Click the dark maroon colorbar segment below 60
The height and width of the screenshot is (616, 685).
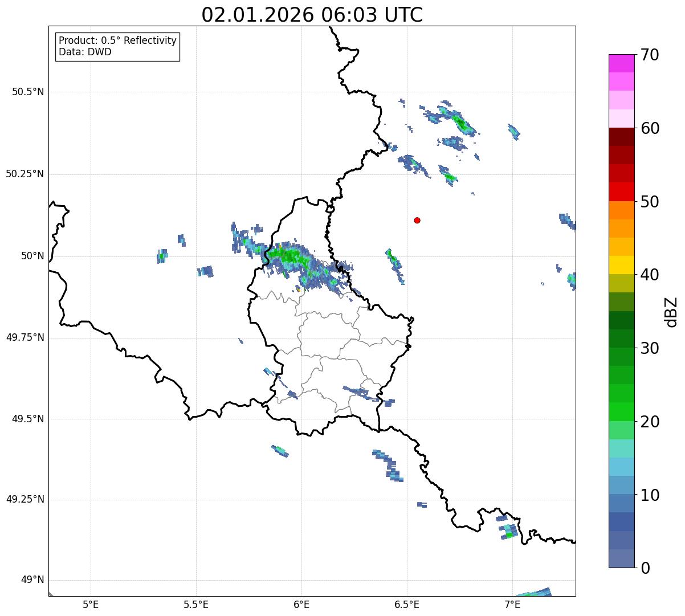point(621,137)
